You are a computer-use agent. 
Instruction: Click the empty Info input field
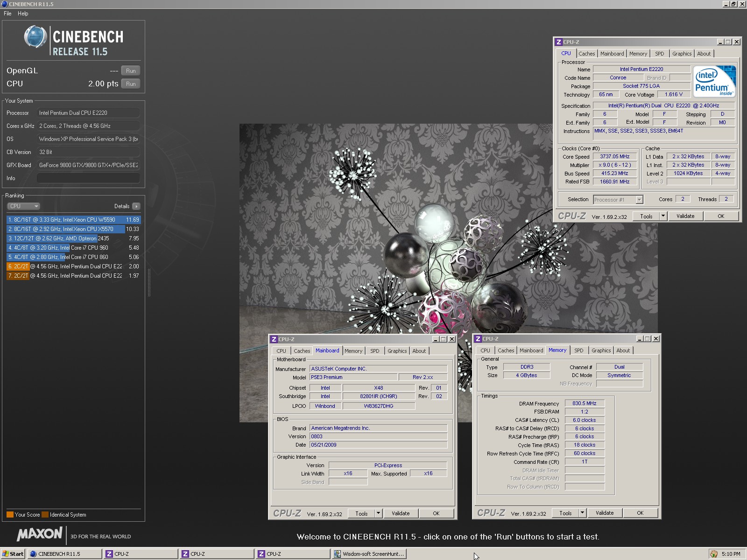pyautogui.click(x=88, y=178)
